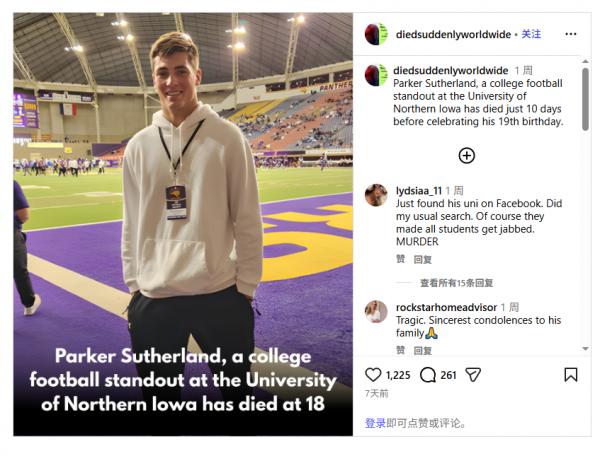The image size is (600, 456).
Task: Click the post photo of Parker Sutherland
Action: pos(183,200)
